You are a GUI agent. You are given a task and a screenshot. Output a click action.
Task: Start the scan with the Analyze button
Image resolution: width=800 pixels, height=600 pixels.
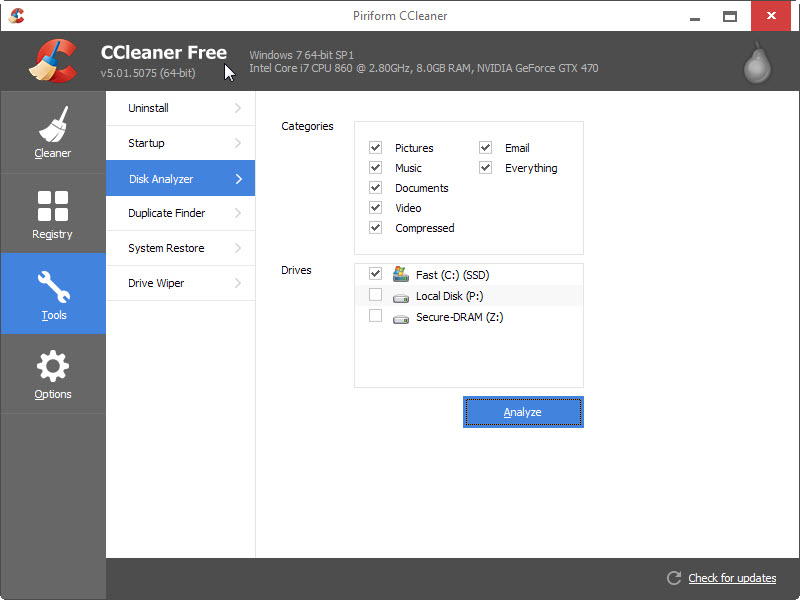click(523, 412)
